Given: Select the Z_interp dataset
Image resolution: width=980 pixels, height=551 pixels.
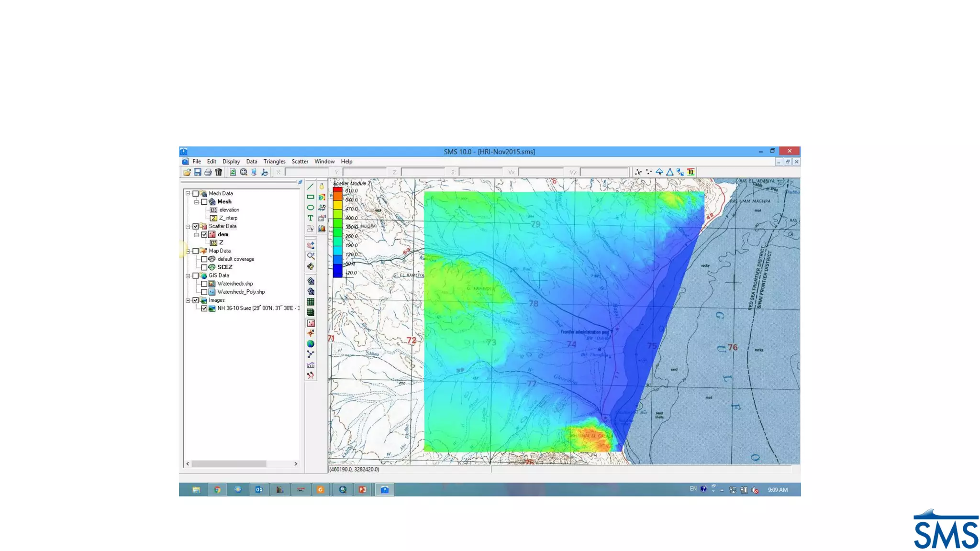Looking at the screenshot, I should (x=228, y=218).
